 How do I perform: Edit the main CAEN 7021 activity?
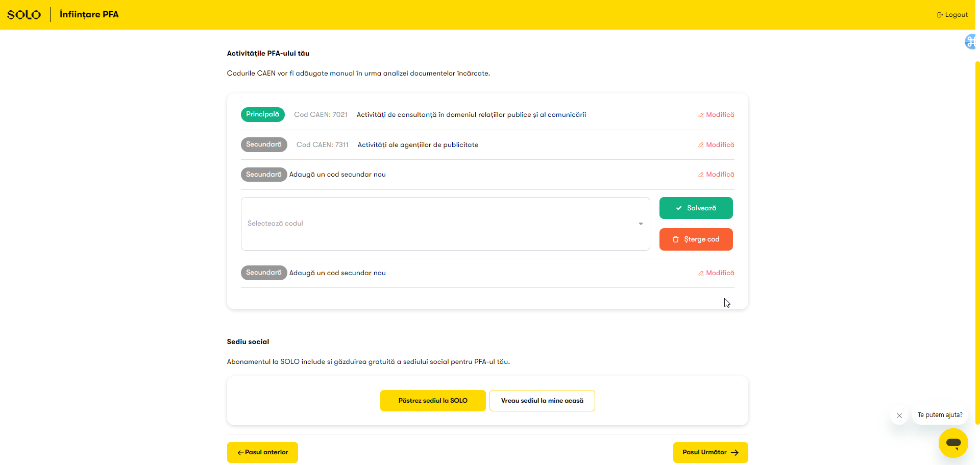point(716,115)
